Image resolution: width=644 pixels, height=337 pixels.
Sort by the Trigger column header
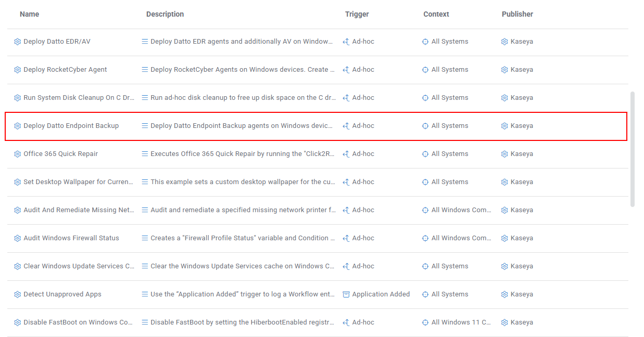coord(357,14)
